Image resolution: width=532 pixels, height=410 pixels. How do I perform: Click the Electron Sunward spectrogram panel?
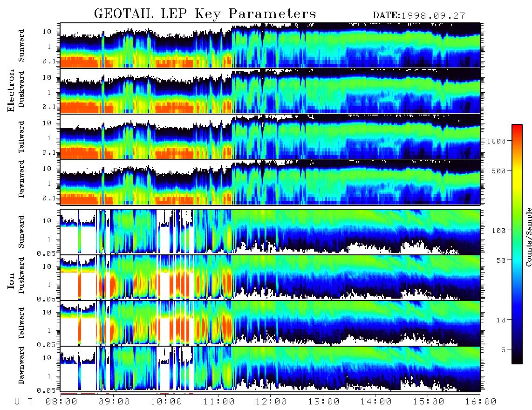click(270, 45)
